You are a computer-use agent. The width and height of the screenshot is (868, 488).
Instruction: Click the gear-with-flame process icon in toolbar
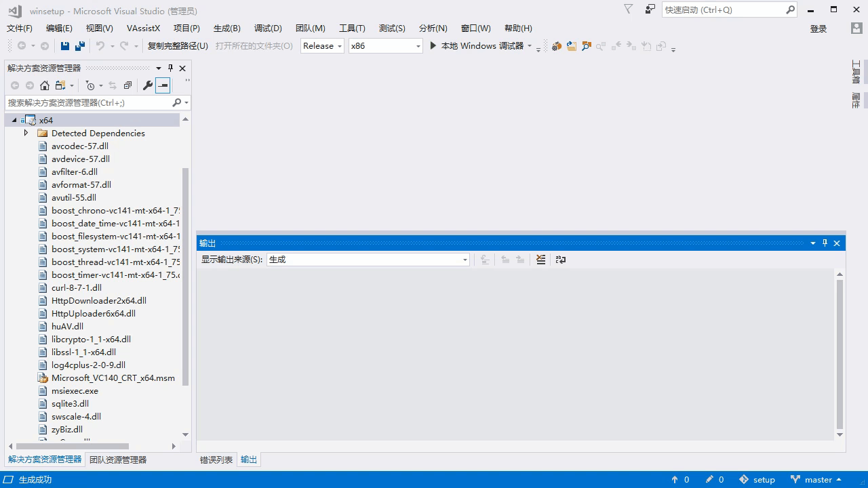coord(557,46)
